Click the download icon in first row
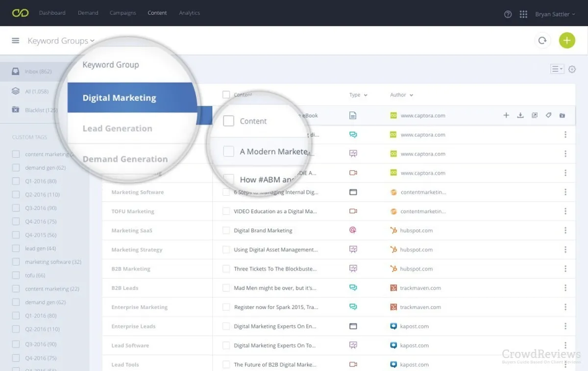Image resolution: width=588 pixels, height=371 pixels. tap(520, 116)
